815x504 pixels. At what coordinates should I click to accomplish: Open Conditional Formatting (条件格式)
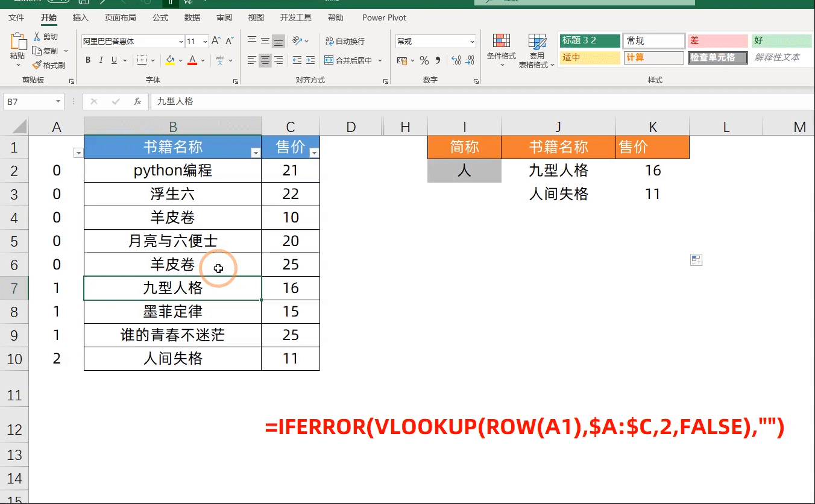(502, 50)
